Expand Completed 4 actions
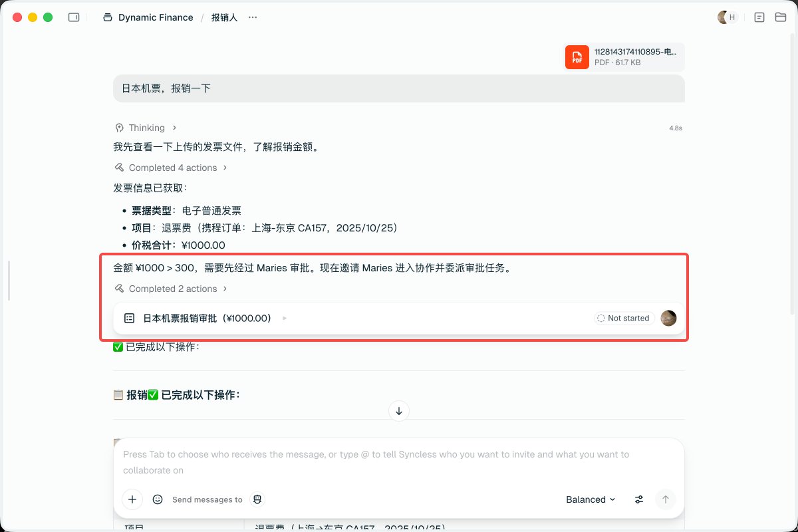Viewport: 798px width, 532px height. 171,168
